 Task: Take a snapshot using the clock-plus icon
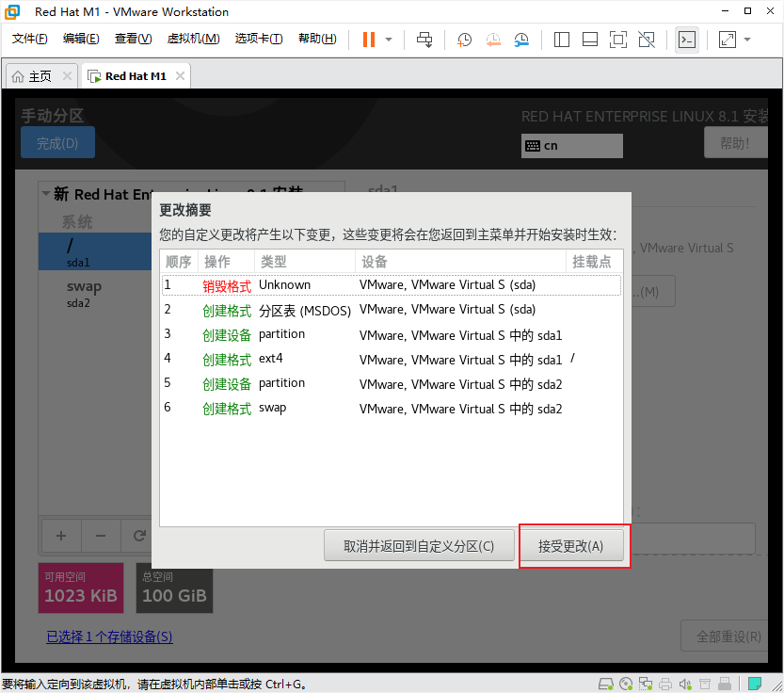point(464,40)
